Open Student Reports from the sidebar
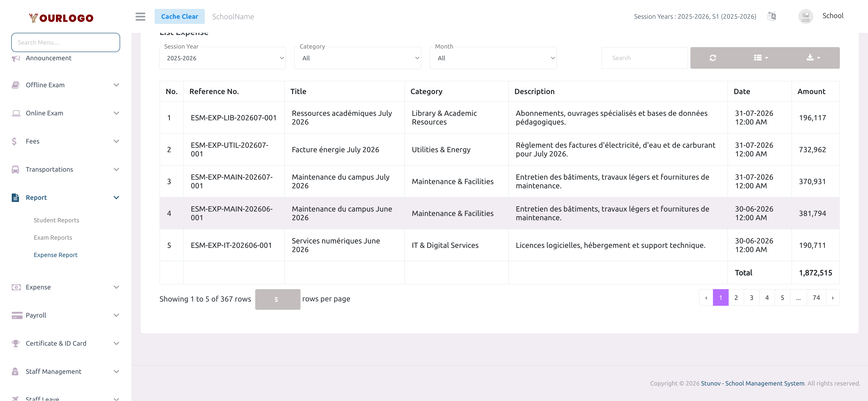Screen dimensions: 868x401 click(x=56, y=220)
